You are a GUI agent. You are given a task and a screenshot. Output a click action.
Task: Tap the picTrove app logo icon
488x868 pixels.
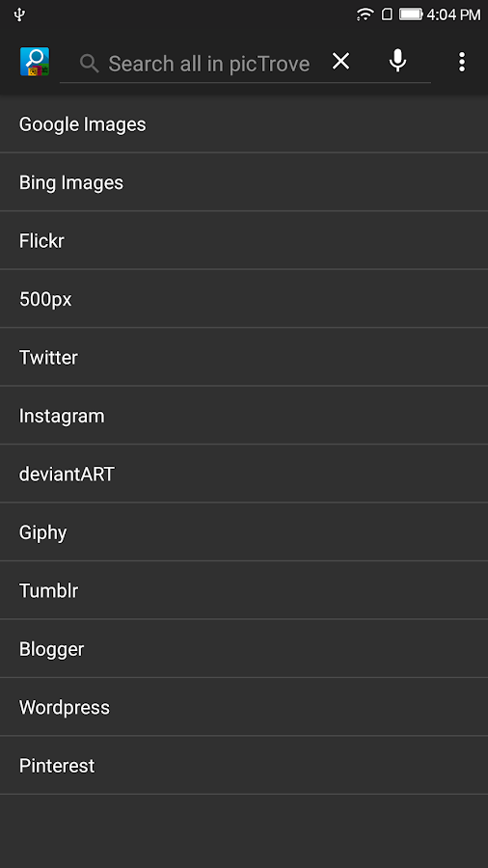coord(35,62)
